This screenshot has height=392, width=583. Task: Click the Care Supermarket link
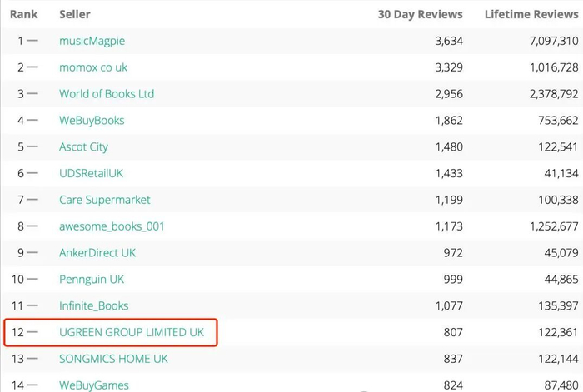(105, 200)
